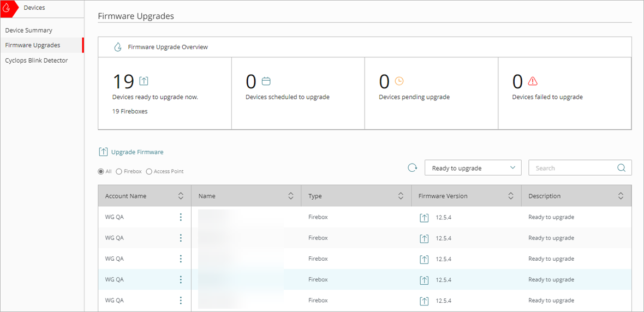Select the Firebox radio button

coord(119,171)
